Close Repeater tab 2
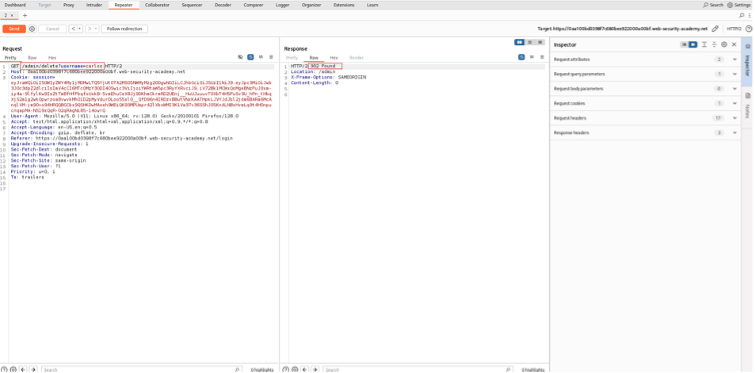Image resolution: width=755 pixels, height=373 pixels. [x=12, y=15]
